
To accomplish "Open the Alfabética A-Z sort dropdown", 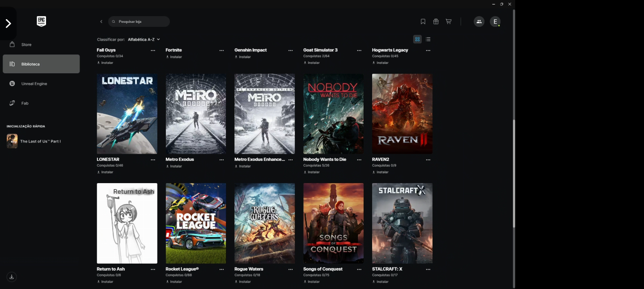I will click(x=144, y=40).
